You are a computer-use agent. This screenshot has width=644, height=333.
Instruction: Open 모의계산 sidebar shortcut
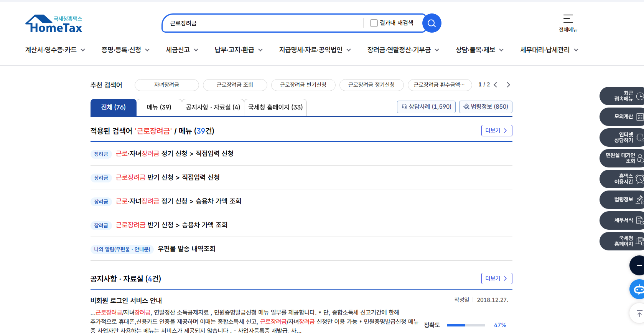(622, 117)
